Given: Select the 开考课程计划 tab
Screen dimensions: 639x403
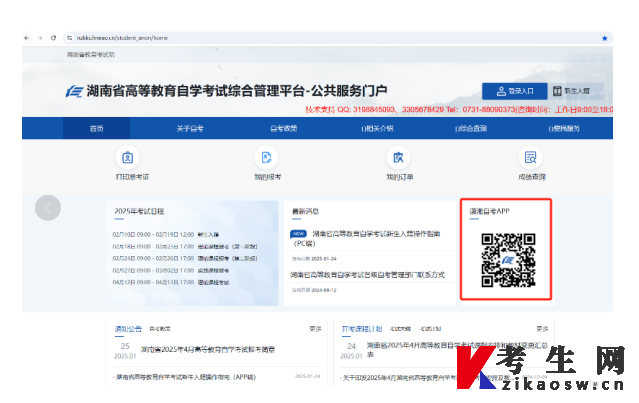Looking at the screenshot, I should [362, 329].
